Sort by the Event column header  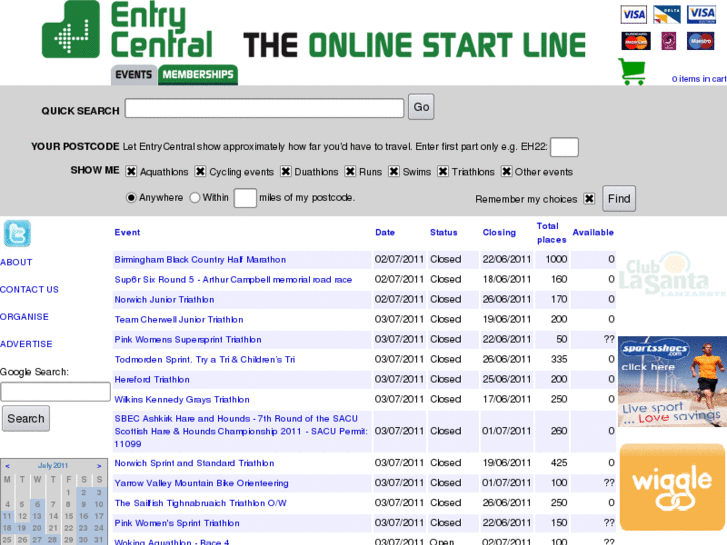[127, 232]
